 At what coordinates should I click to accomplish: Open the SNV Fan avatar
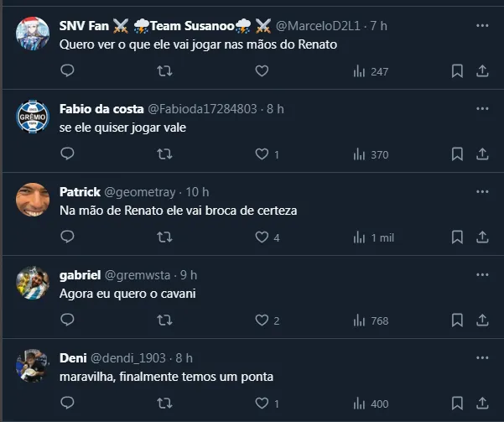point(33,34)
